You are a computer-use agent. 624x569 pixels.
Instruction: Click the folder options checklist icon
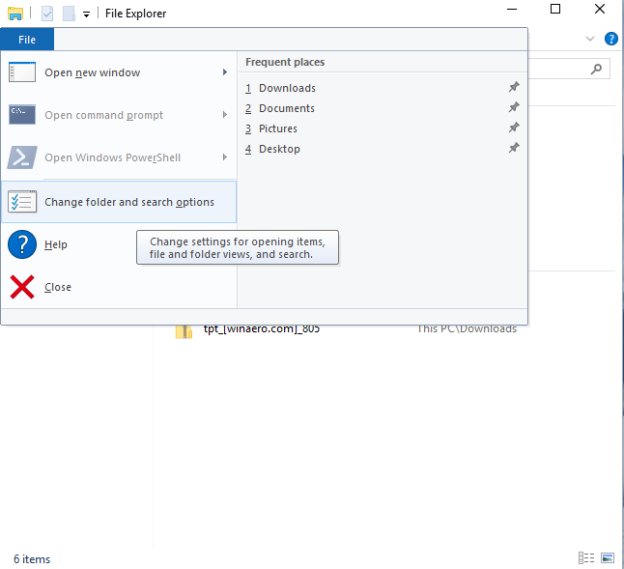coord(22,202)
